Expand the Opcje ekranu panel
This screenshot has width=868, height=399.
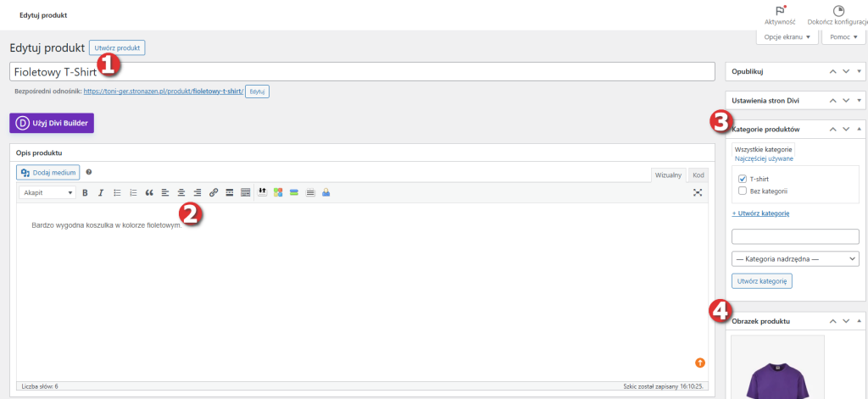click(x=787, y=37)
